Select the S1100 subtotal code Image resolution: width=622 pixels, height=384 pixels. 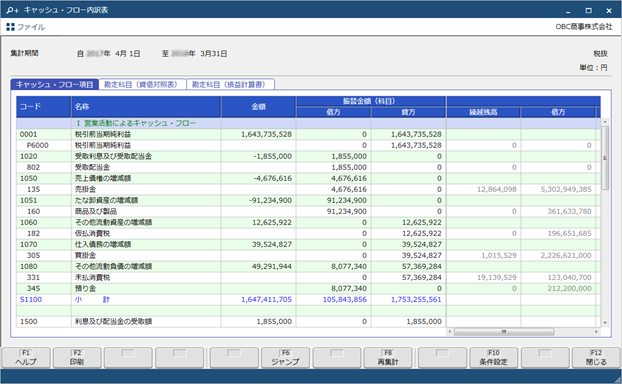coord(31,300)
